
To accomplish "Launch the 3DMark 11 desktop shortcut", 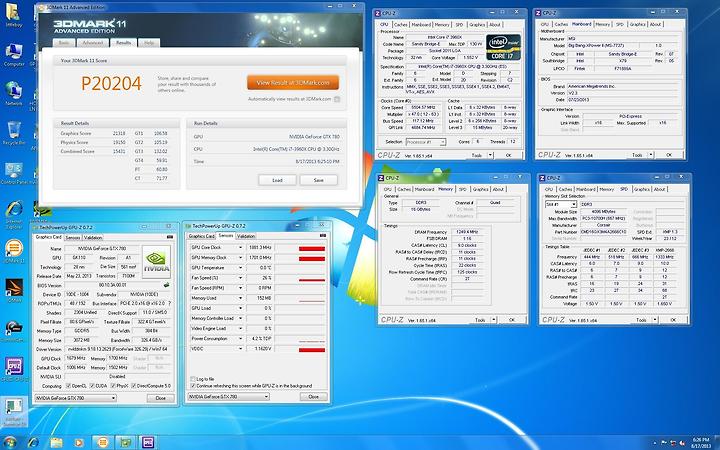I will [14, 250].
